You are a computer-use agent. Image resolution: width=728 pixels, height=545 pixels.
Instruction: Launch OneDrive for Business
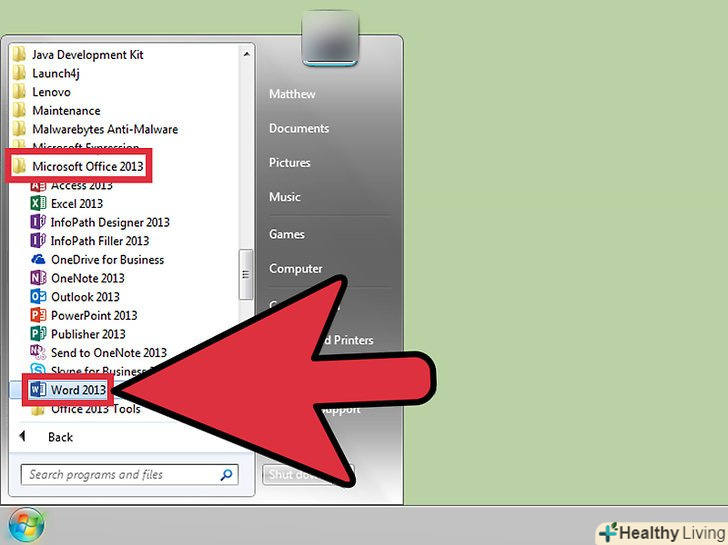tap(97, 260)
